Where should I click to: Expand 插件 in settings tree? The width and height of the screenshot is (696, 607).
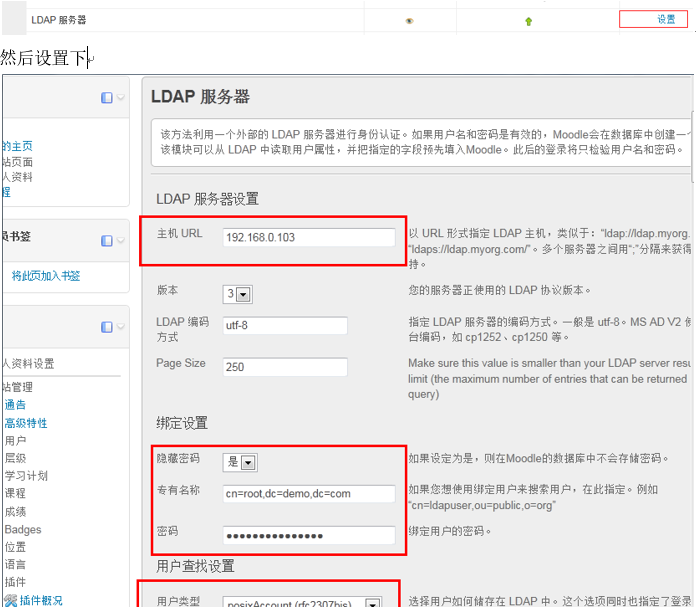pyautogui.click(x=15, y=582)
